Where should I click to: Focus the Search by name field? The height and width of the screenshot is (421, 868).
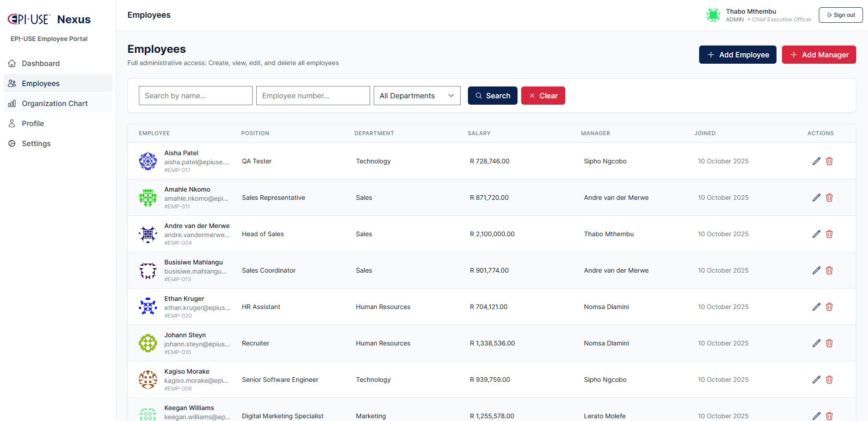coord(195,96)
